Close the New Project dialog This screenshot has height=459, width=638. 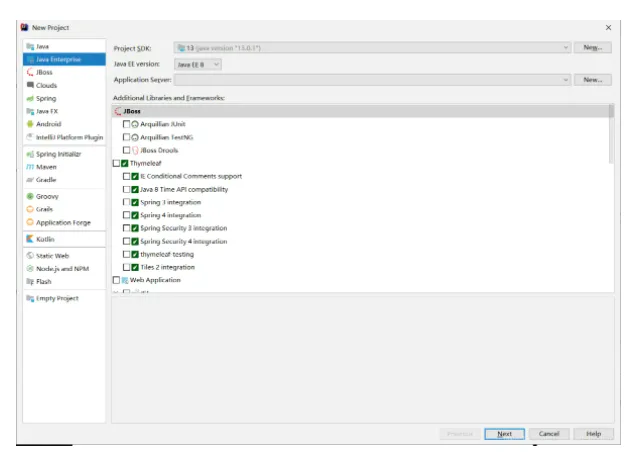tap(608, 27)
